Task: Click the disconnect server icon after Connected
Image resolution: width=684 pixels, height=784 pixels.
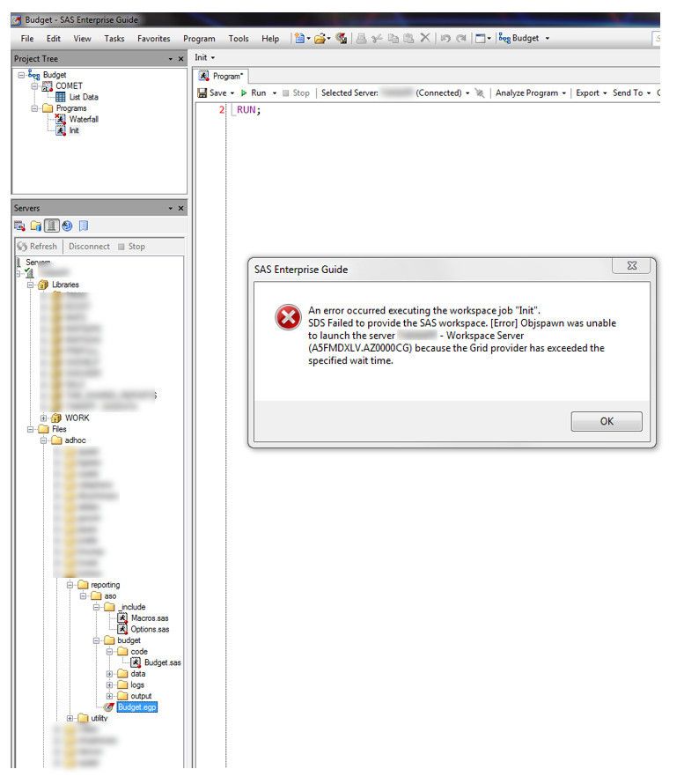Action: [480, 93]
